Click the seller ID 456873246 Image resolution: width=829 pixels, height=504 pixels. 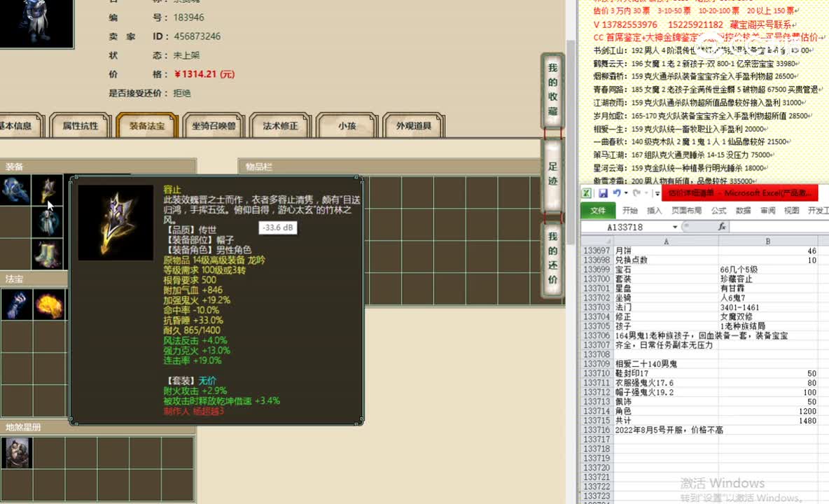click(x=197, y=36)
